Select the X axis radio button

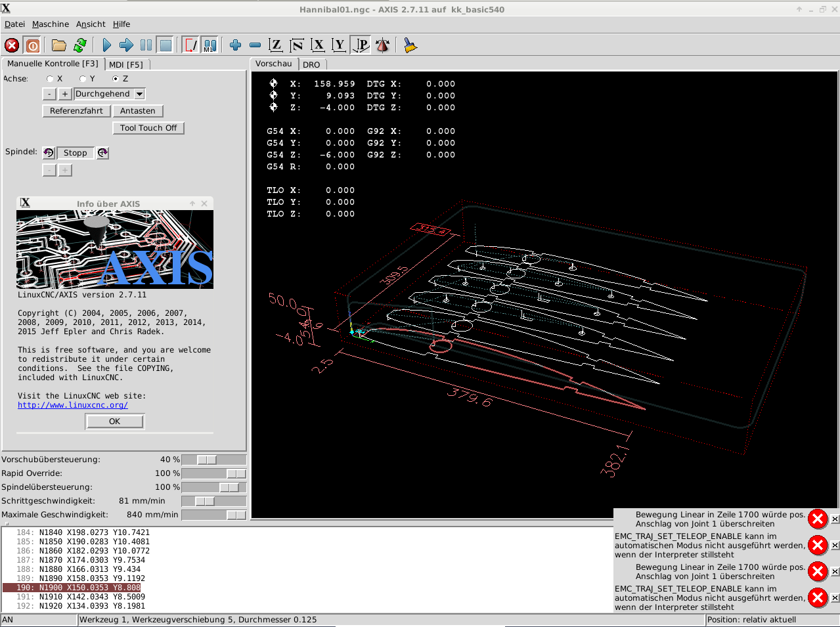coord(50,79)
